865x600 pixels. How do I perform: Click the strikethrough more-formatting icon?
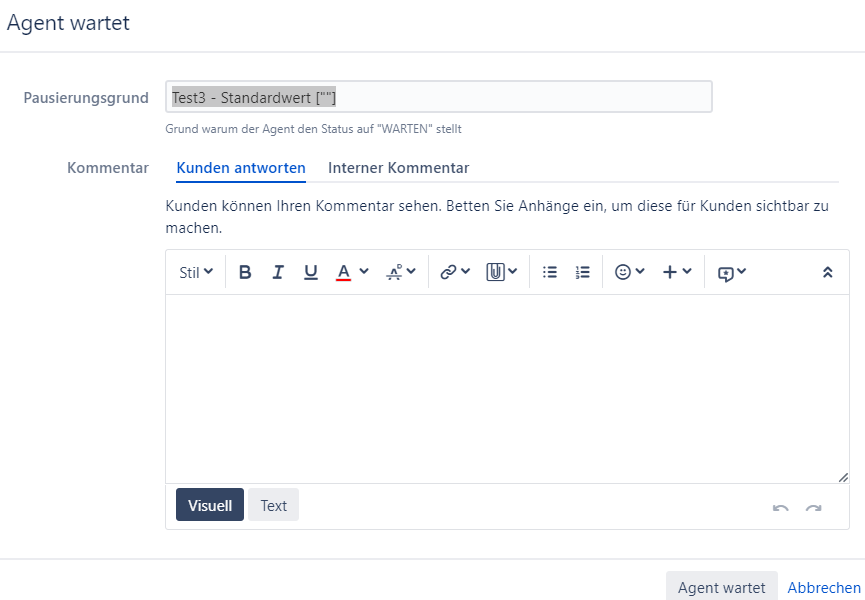[394, 272]
